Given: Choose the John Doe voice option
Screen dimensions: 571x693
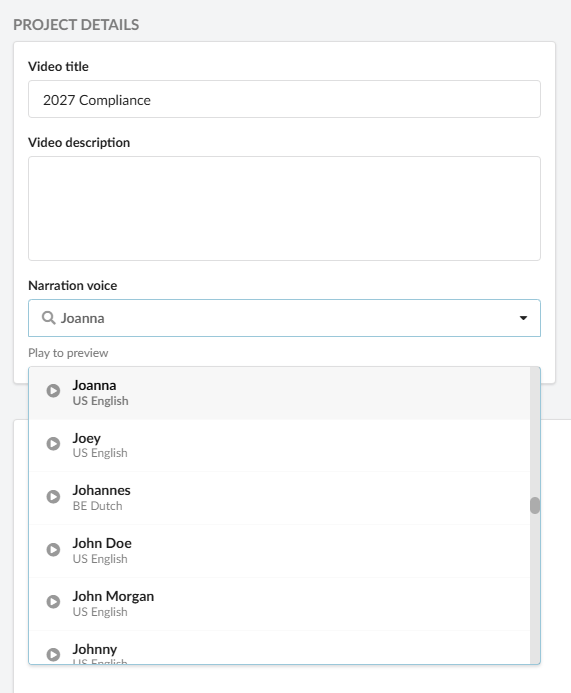Looking at the screenshot, I should [279, 551].
